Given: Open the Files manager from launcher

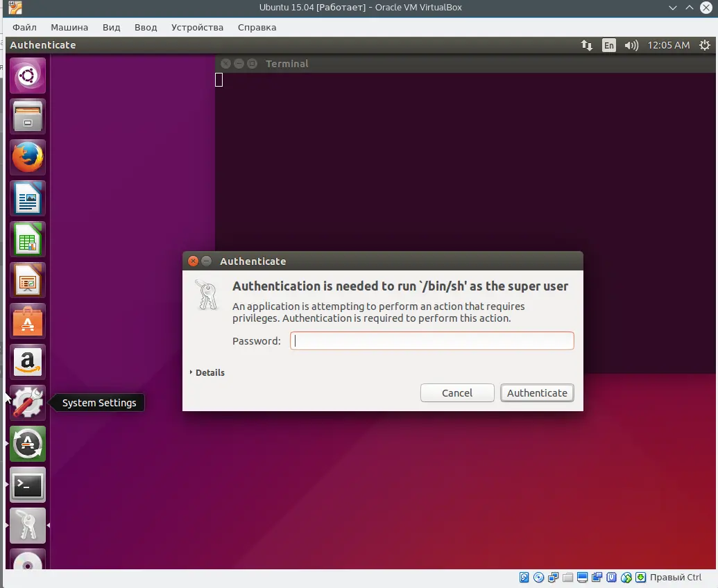Looking at the screenshot, I should 28,116.
